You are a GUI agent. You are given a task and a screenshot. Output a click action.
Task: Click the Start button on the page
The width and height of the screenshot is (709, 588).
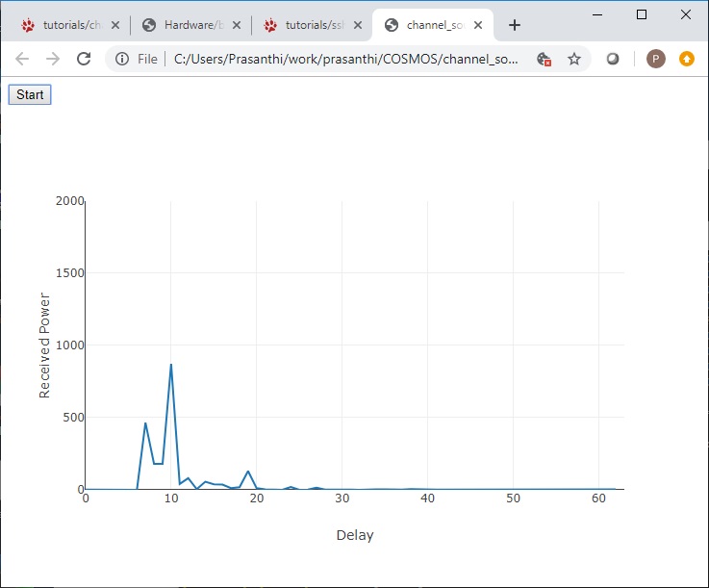point(30,94)
